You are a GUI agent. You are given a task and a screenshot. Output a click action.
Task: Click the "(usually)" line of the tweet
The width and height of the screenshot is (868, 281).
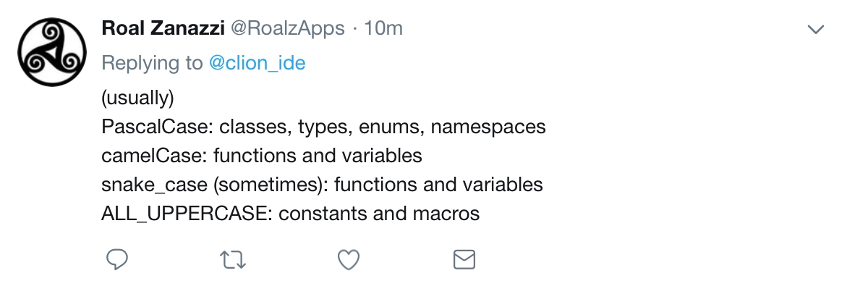[138, 98]
